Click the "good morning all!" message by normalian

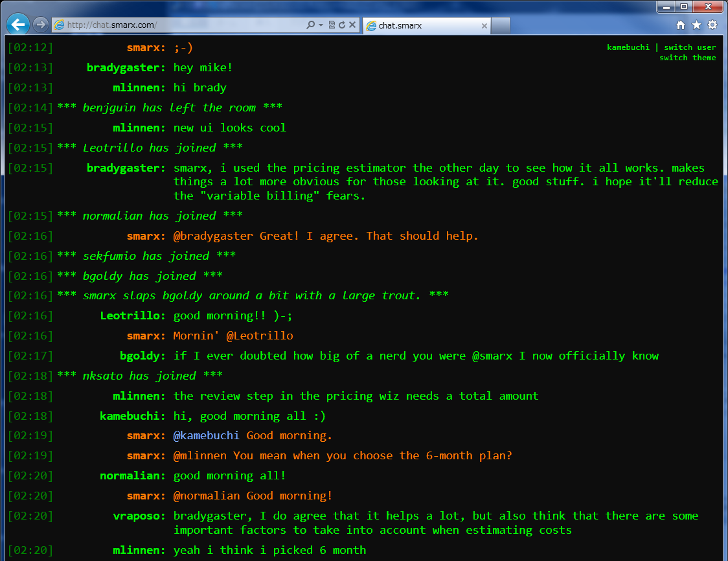click(229, 475)
